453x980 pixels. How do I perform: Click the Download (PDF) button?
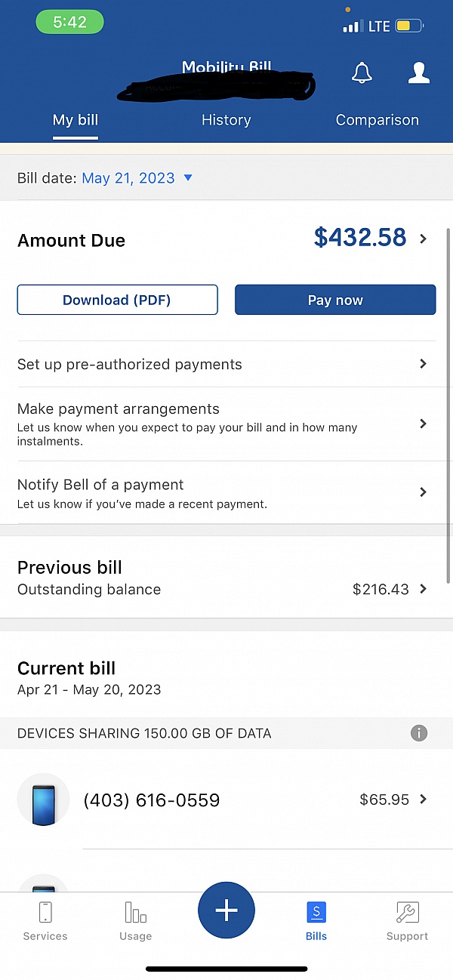[117, 300]
